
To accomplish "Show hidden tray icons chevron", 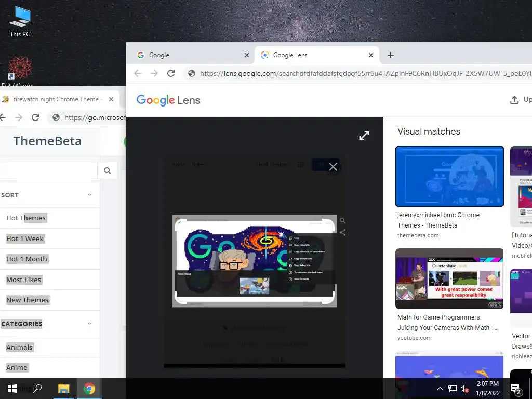I will 440,389.
